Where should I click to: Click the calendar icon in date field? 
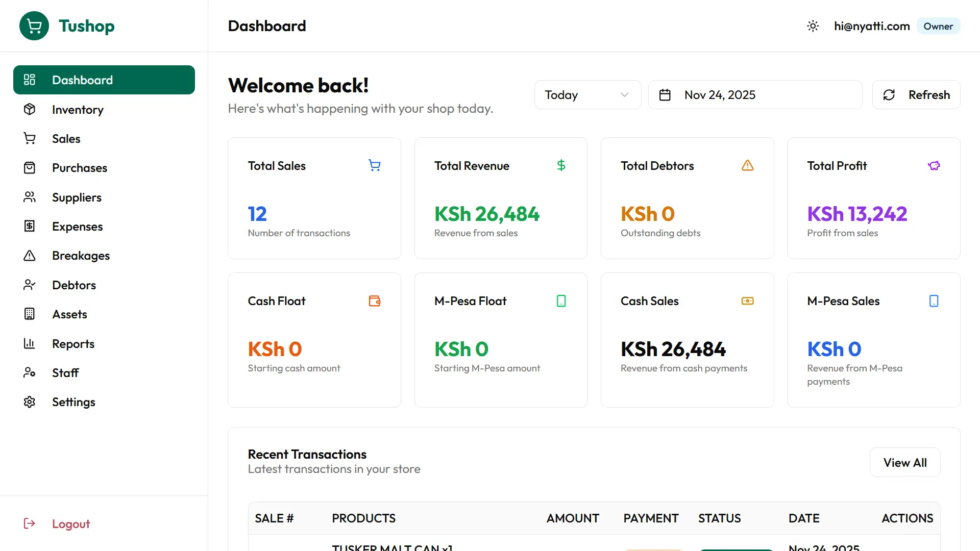click(x=665, y=95)
